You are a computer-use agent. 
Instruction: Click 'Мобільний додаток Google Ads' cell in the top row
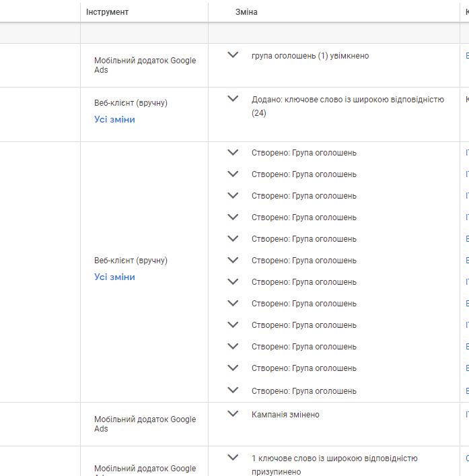pos(145,65)
